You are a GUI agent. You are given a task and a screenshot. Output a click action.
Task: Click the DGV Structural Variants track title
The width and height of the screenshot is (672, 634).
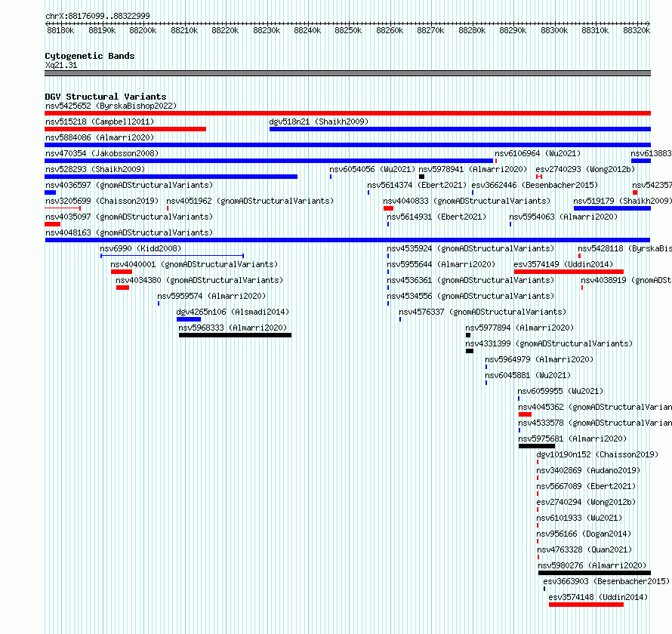[x=106, y=97]
